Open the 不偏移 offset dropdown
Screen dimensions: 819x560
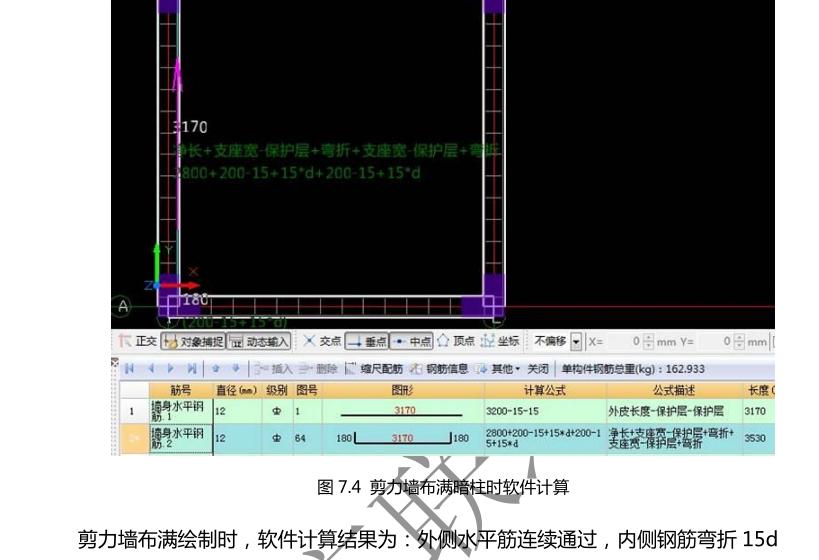tap(576, 342)
